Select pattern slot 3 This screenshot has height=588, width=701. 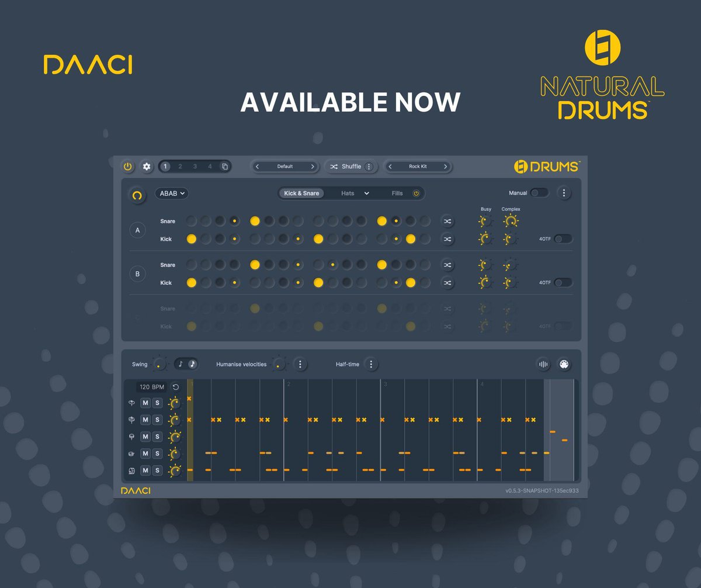pyautogui.click(x=195, y=167)
